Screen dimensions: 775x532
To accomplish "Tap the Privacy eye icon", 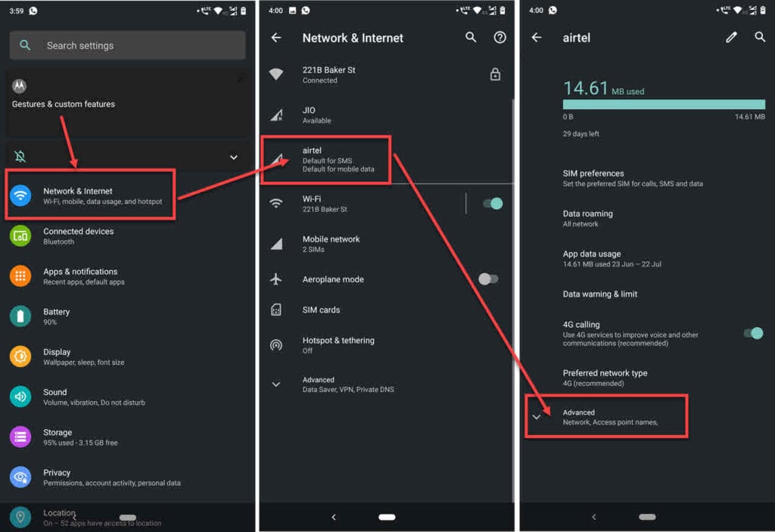I will [20, 477].
